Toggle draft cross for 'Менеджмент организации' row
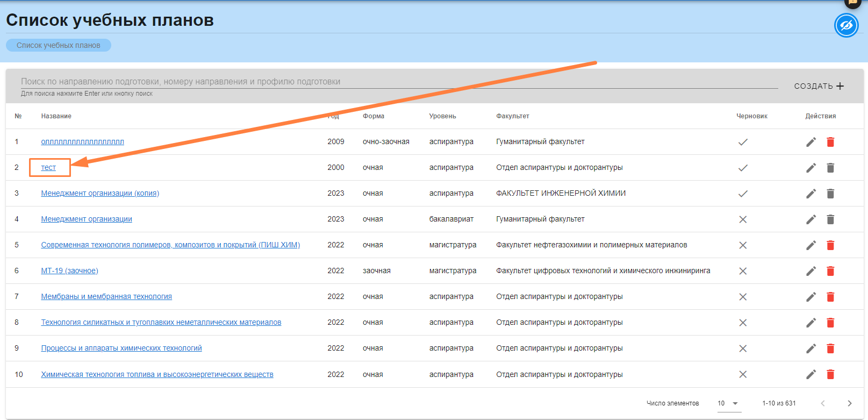868x420 pixels. click(x=743, y=219)
